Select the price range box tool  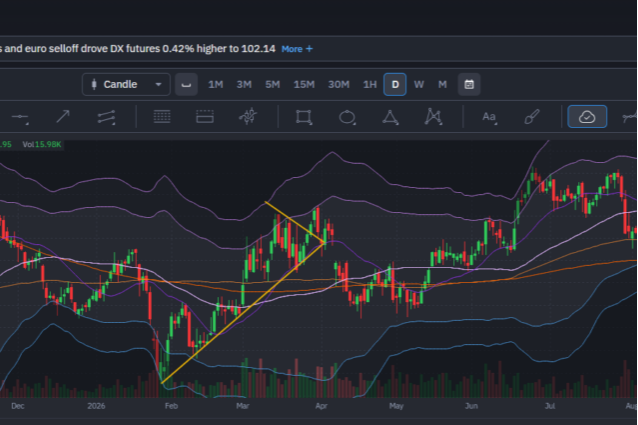click(205, 117)
